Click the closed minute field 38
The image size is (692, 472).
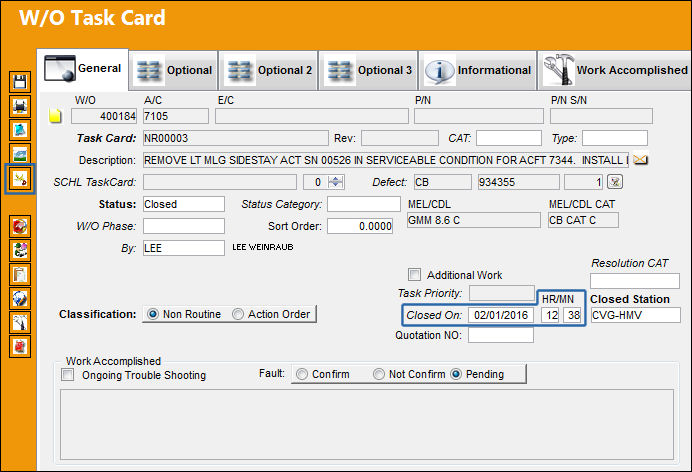[x=572, y=315]
